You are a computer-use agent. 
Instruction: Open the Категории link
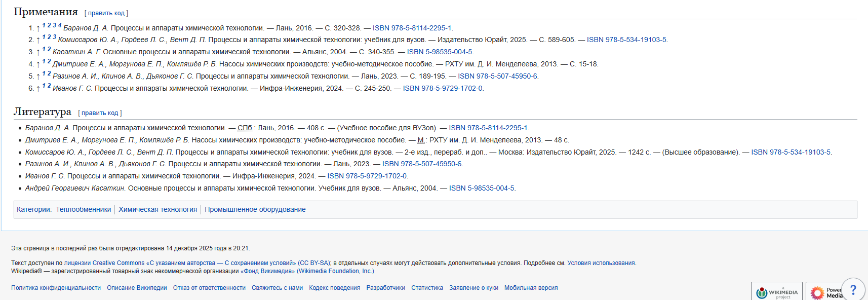tap(33, 210)
